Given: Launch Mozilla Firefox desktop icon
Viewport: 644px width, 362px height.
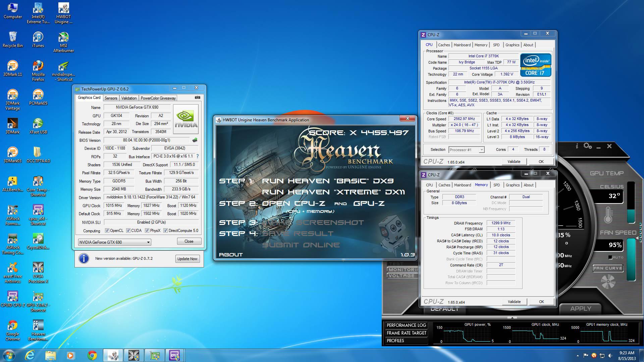Looking at the screenshot, I should (38, 71).
